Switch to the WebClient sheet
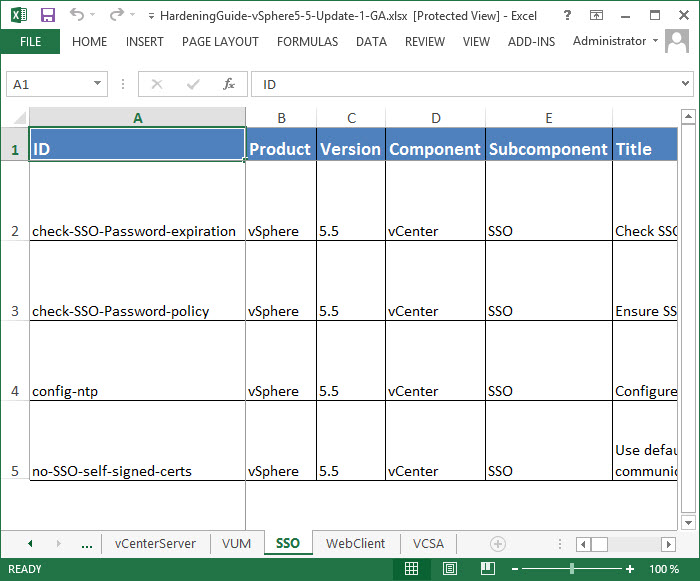 click(x=355, y=543)
